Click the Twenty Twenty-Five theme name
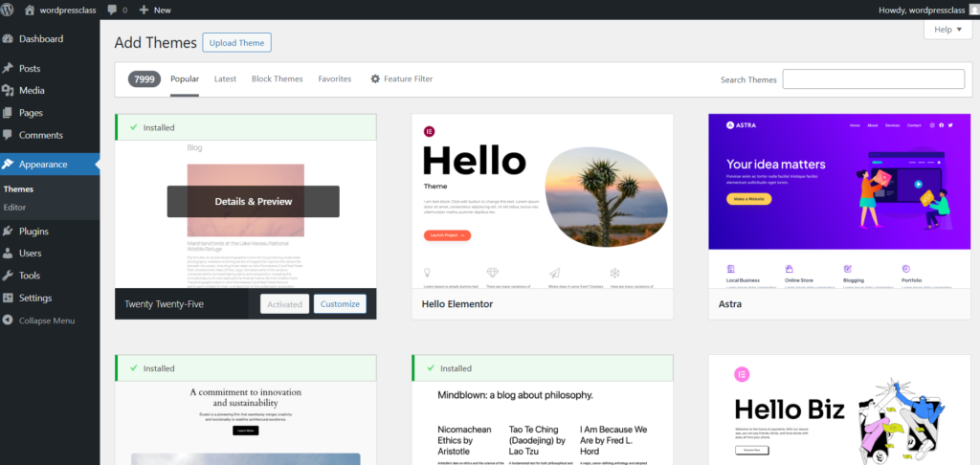 pos(164,304)
